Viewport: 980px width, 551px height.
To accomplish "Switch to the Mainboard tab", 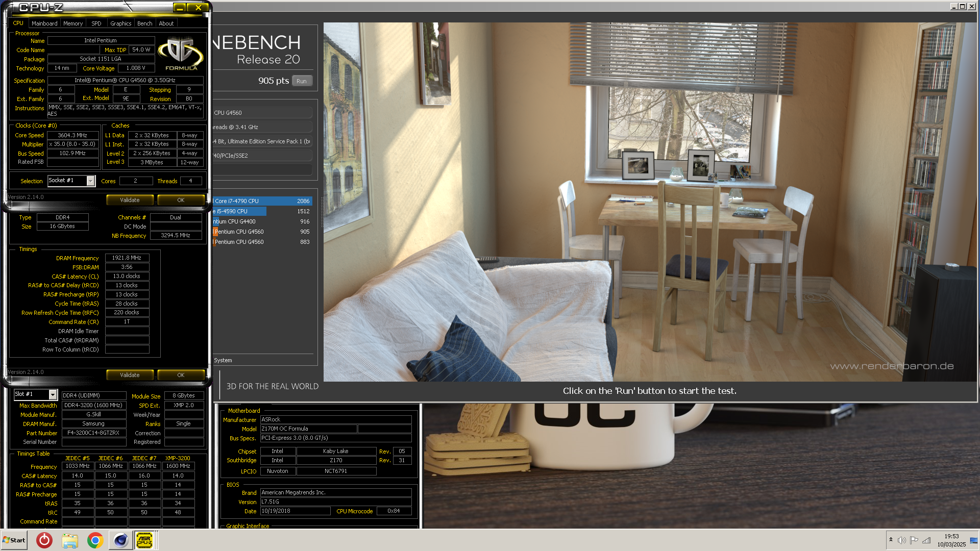I will 44,23.
